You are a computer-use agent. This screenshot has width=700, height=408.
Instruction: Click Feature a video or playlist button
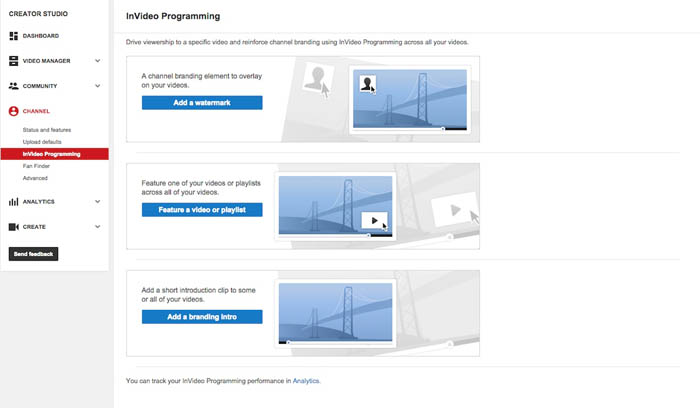pyautogui.click(x=202, y=210)
